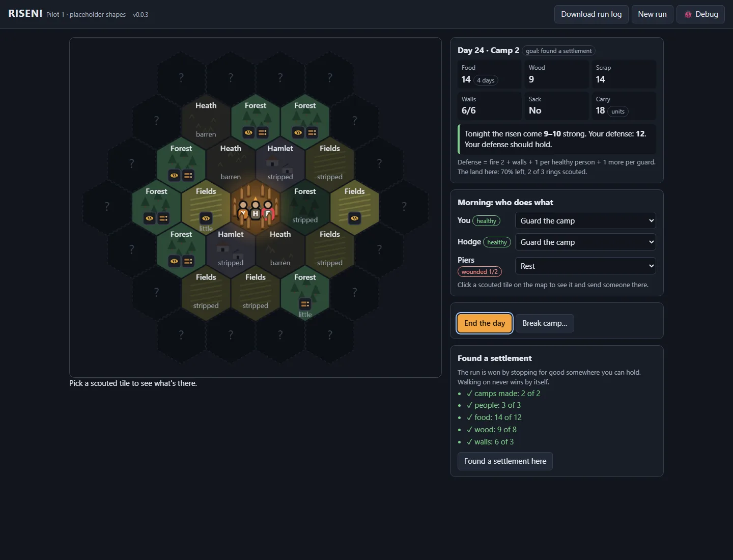Select the 'Y' person token in camp

pos(243,210)
